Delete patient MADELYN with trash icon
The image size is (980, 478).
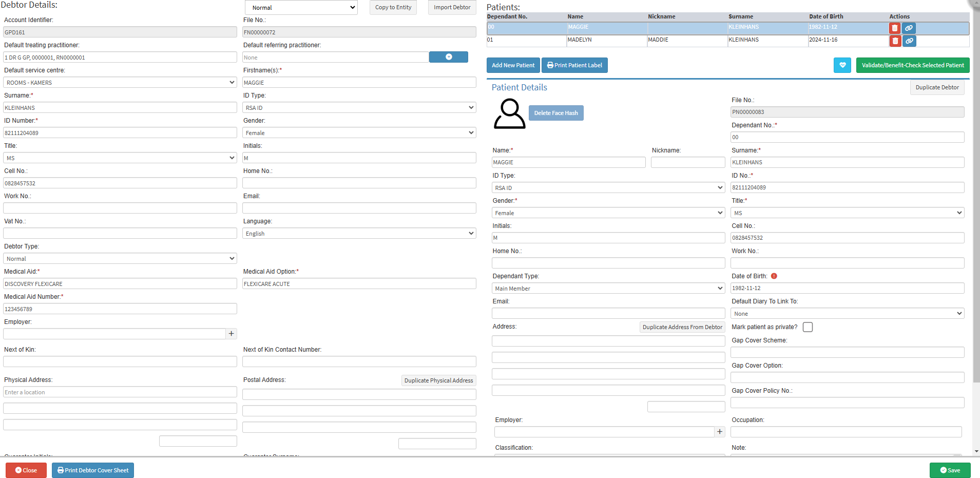895,41
